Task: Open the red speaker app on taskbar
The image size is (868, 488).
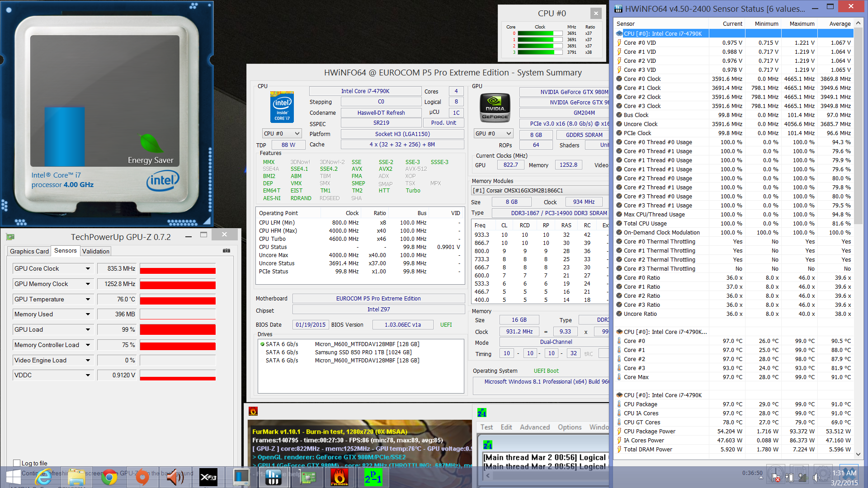Action: click(175, 477)
